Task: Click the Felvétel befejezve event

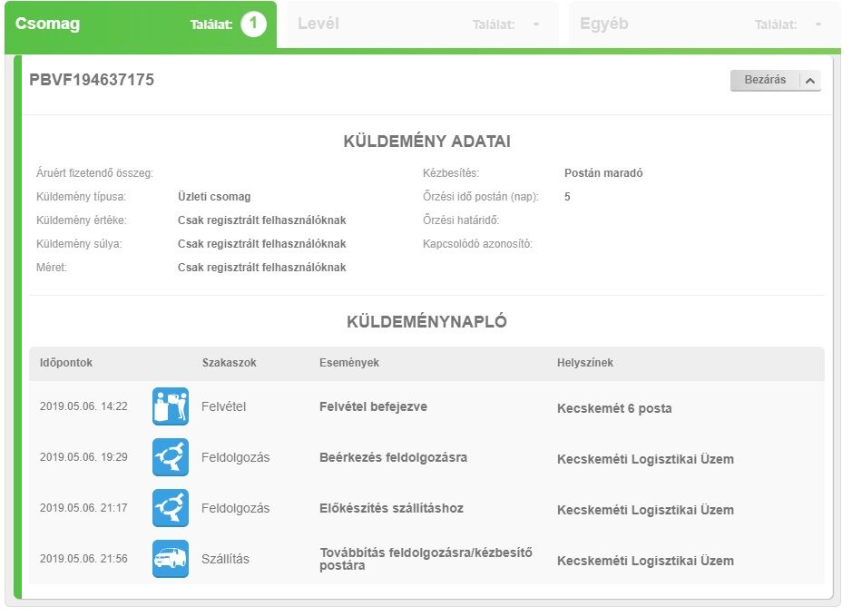Action: (x=373, y=406)
